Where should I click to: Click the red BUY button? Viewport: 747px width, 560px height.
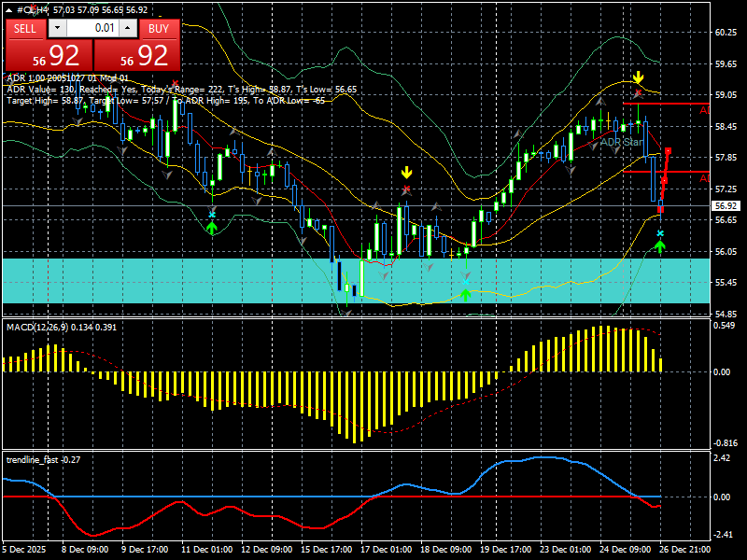tap(159, 29)
